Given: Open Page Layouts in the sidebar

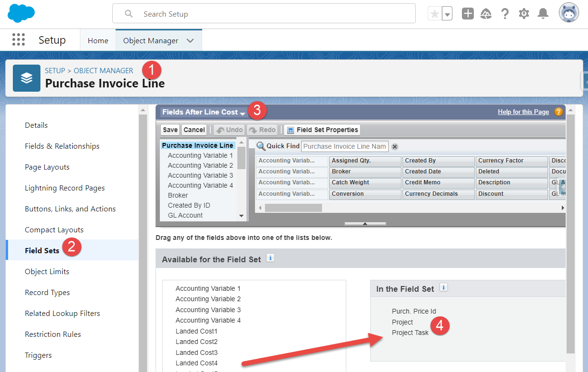Looking at the screenshot, I should click(x=47, y=167).
